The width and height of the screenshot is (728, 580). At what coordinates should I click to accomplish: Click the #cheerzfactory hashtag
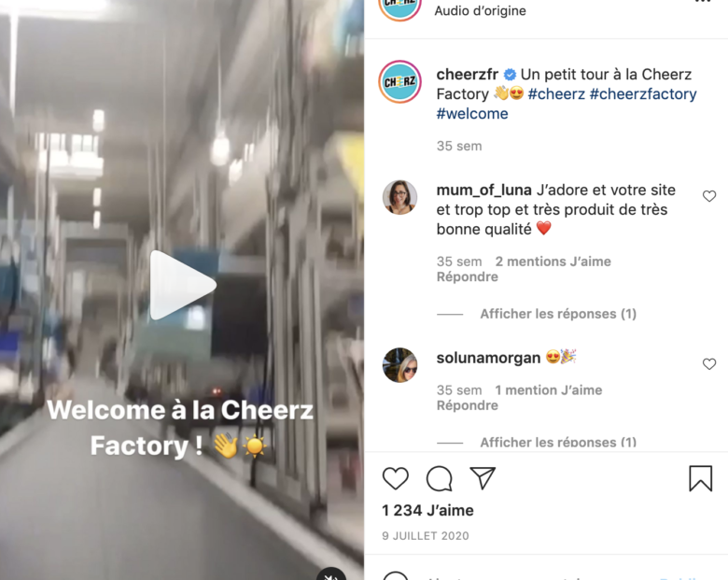[x=643, y=94]
